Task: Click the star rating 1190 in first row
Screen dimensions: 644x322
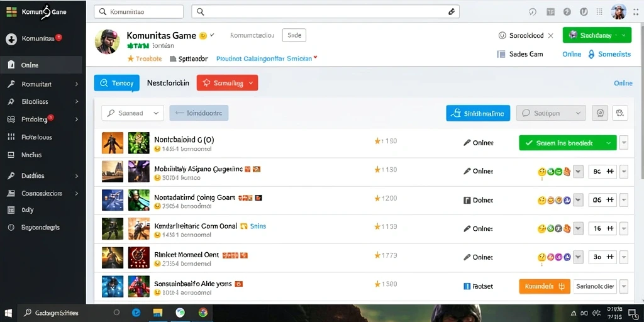Action: pyautogui.click(x=386, y=142)
